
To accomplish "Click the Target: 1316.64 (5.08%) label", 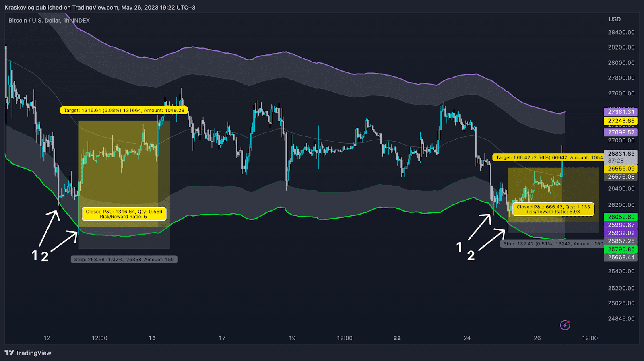I will [x=124, y=110].
